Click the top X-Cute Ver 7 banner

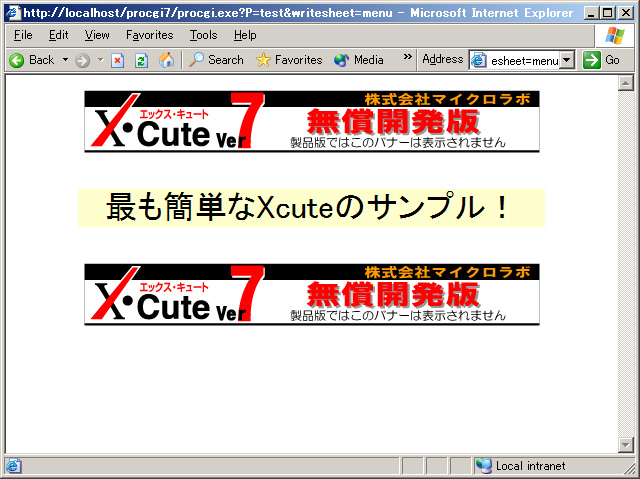[x=312, y=122]
